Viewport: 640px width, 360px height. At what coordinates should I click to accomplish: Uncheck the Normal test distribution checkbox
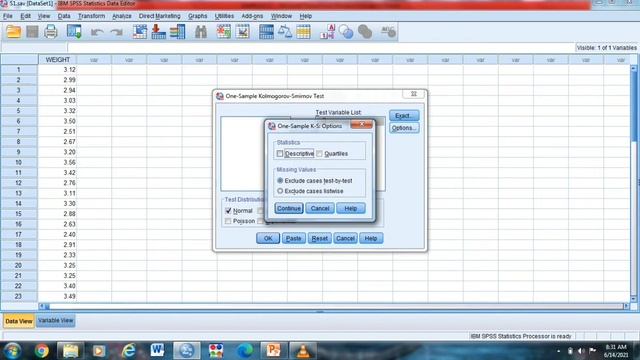coord(228,211)
